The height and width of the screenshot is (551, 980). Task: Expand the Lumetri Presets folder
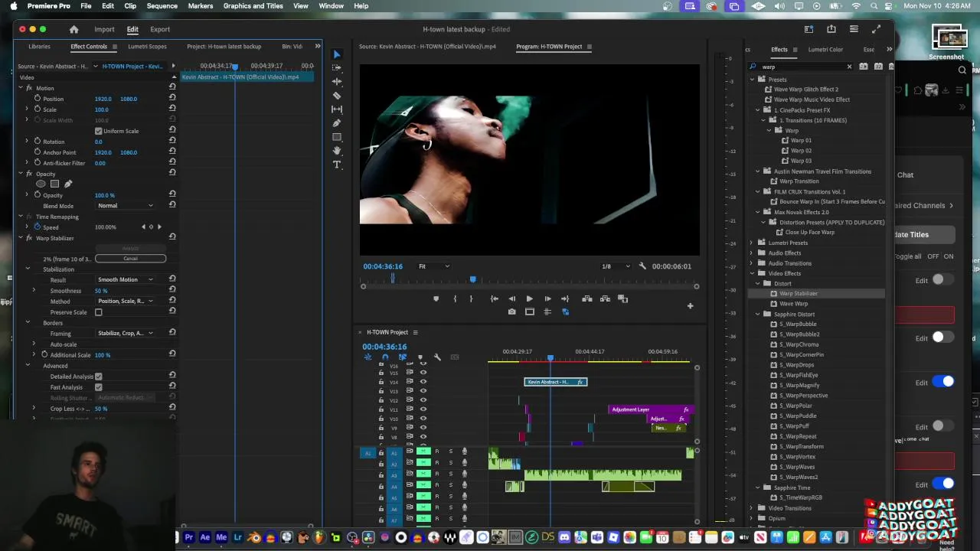click(752, 243)
